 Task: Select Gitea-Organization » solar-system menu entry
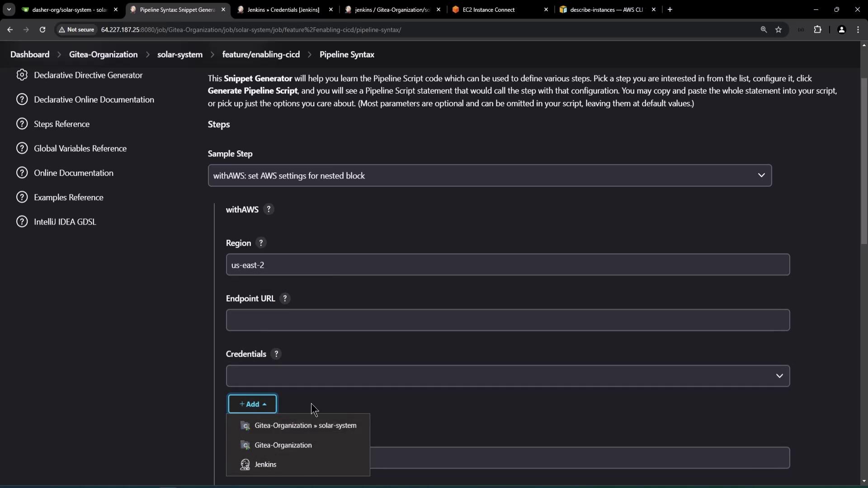[305, 426]
